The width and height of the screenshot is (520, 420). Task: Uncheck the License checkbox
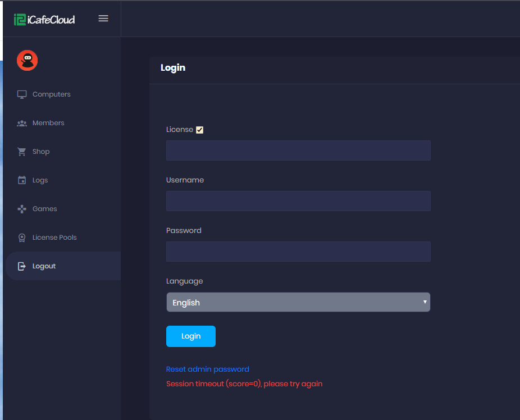(x=199, y=130)
